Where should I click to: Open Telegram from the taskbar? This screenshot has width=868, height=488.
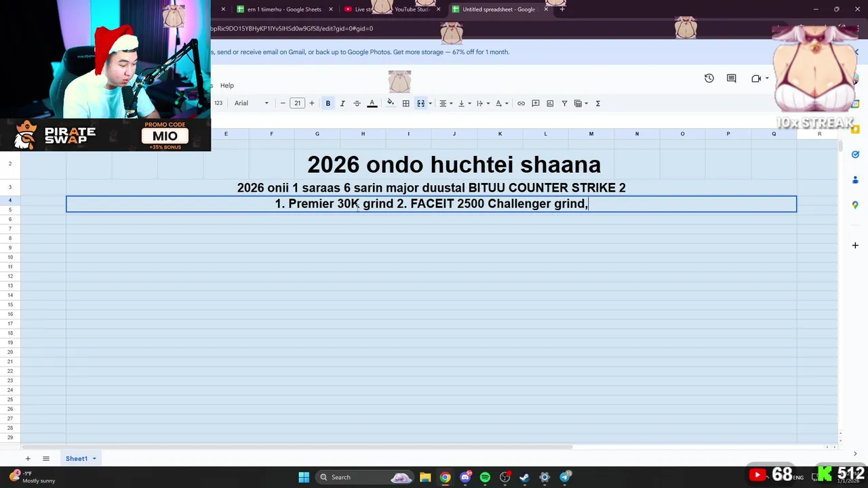tap(565, 477)
